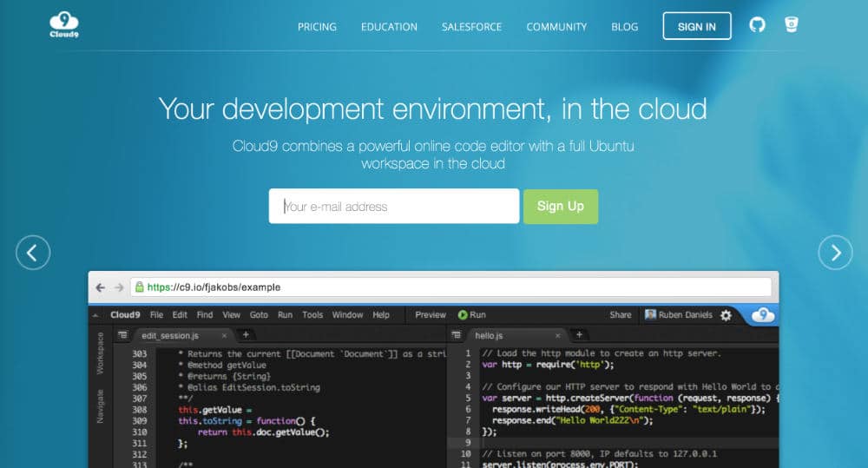Advance carousel with right arrow
Image resolution: width=868 pixels, height=468 pixels.
point(835,253)
